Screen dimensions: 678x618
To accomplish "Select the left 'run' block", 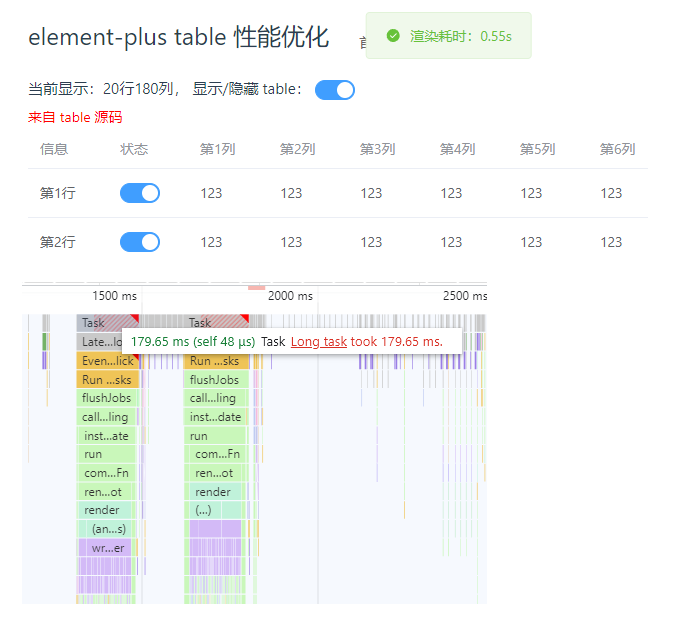I will point(107,454).
